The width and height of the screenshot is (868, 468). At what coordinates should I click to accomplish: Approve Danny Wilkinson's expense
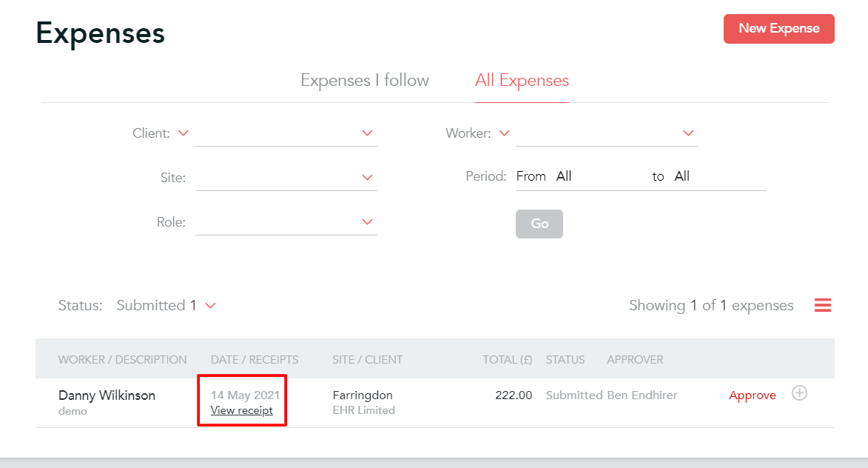point(752,395)
